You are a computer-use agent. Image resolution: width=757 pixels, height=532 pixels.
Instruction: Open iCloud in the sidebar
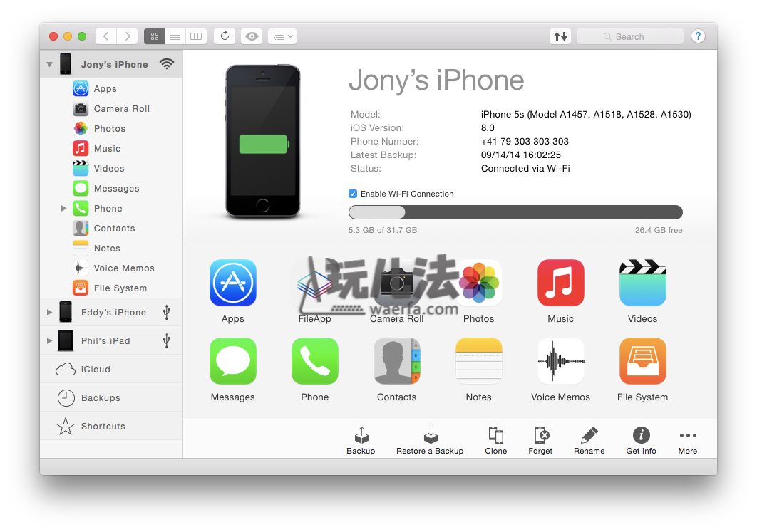point(111,370)
